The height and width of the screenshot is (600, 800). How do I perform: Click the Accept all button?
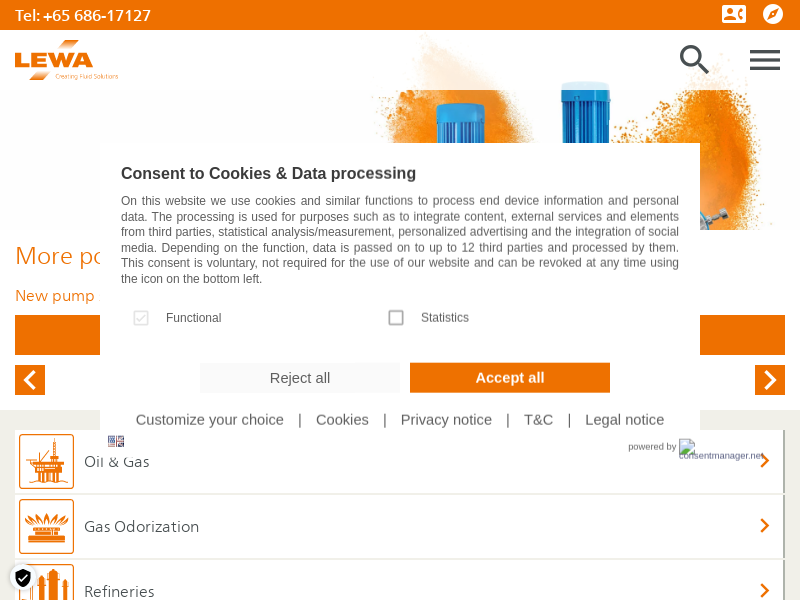coord(510,378)
